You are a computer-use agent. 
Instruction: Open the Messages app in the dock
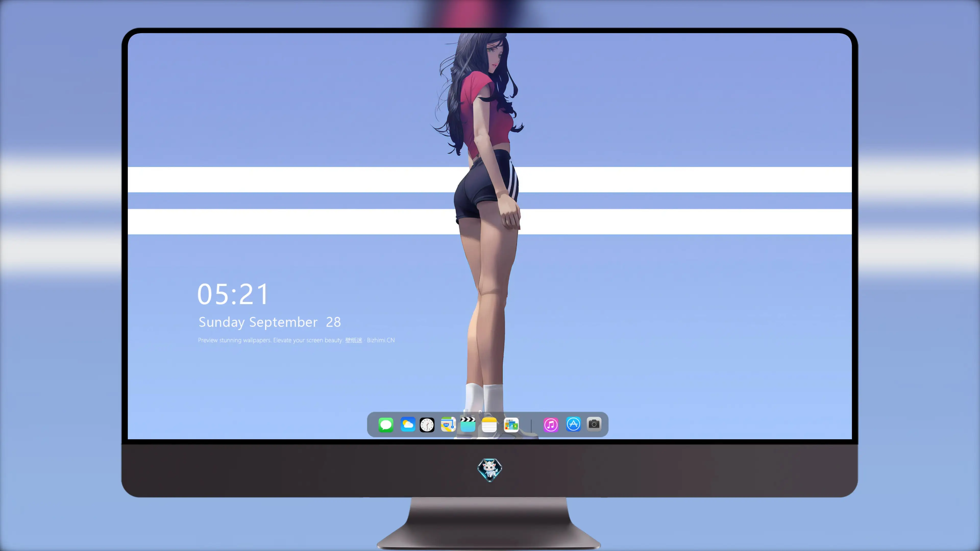(x=386, y=424)
